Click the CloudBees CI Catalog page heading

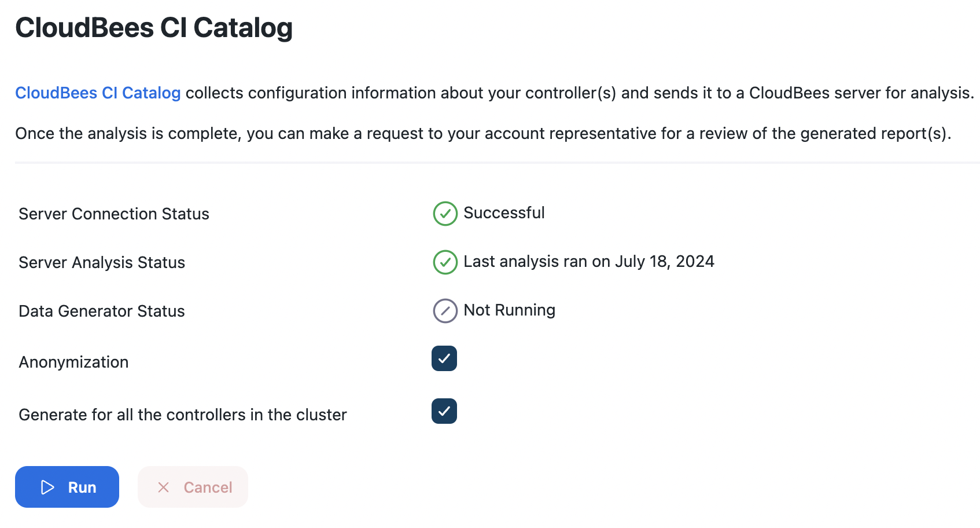pyautogui.click(x=154, y=27)
